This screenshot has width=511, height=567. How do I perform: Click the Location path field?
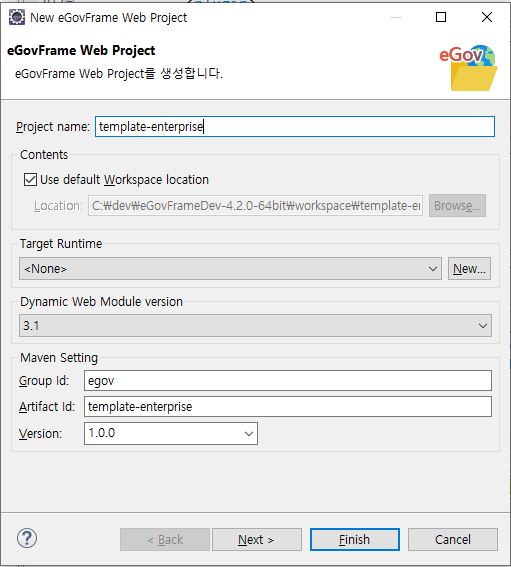pyautogui.click(x=255, y=206)
